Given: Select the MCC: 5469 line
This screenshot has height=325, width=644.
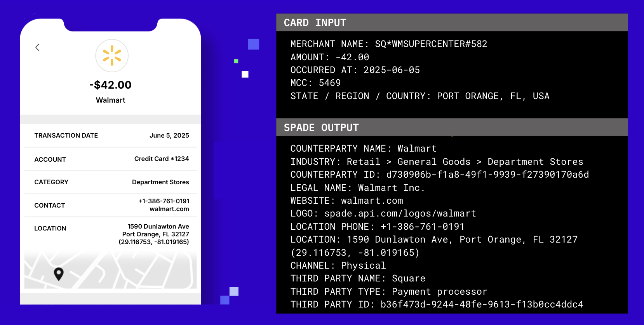Looking at the screenshot, I should 315,83.
